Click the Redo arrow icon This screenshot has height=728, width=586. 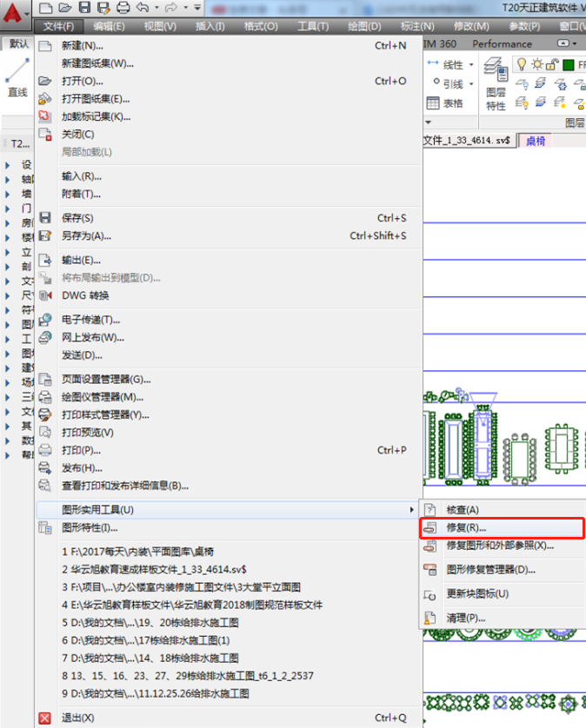(x=171, y=8)
